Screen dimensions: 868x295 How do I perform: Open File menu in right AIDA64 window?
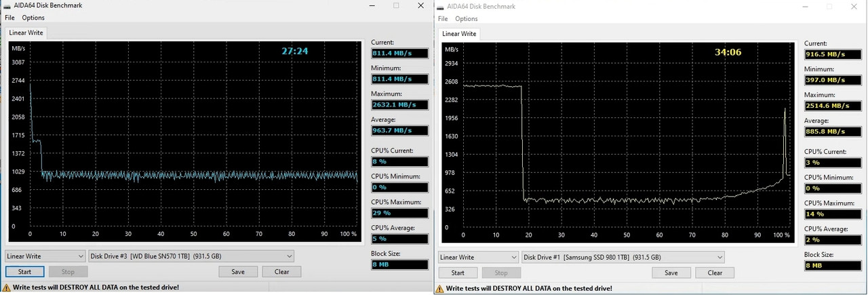click(x=443, y=19)
